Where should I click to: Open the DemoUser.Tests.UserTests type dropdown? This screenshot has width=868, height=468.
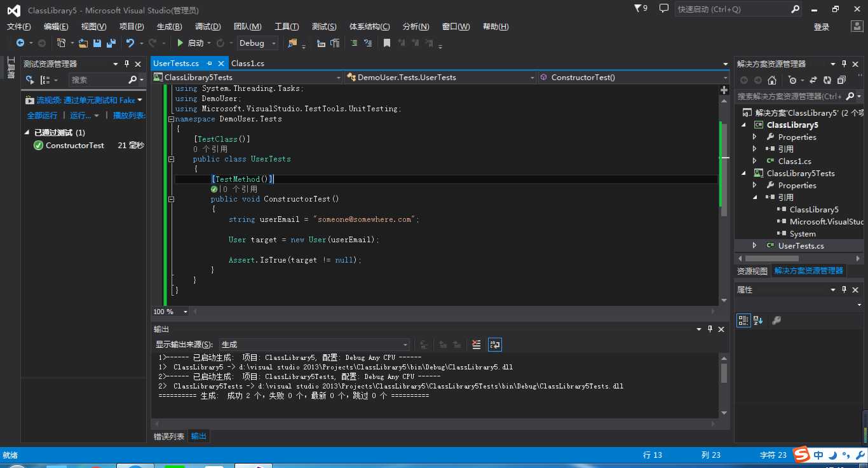pyautogui.click(x=440, y=77)
